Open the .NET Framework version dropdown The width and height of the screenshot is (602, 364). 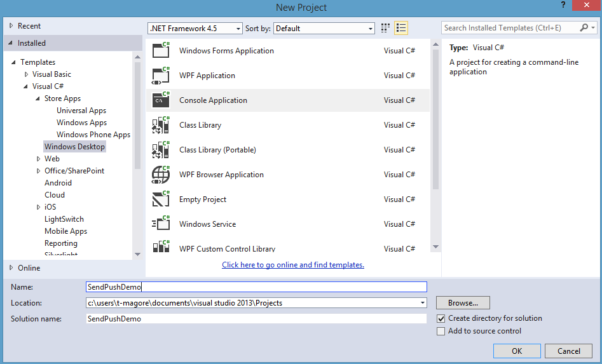(195, 29)
